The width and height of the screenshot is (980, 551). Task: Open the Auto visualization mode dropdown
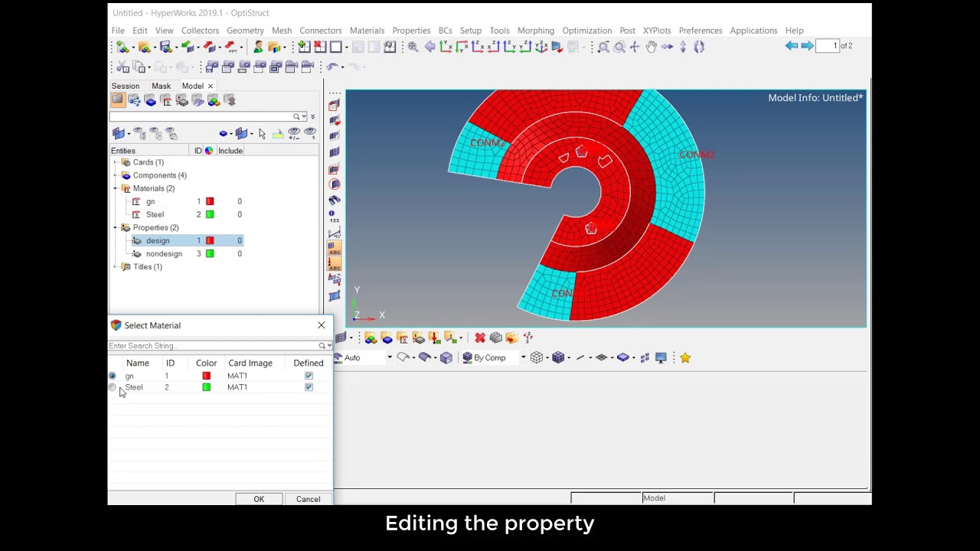pyautogui.click(x=389, y=357)
